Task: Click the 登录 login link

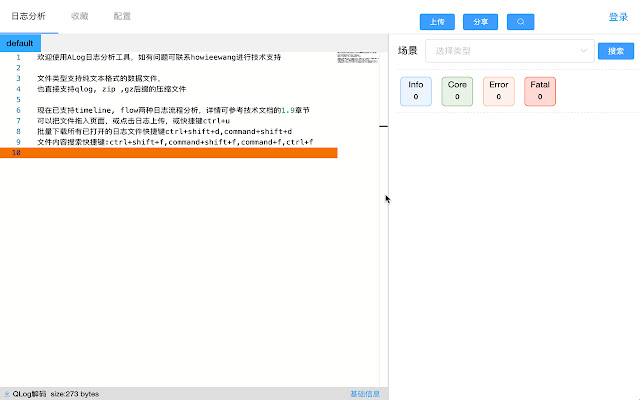Action: coord(618,17)
